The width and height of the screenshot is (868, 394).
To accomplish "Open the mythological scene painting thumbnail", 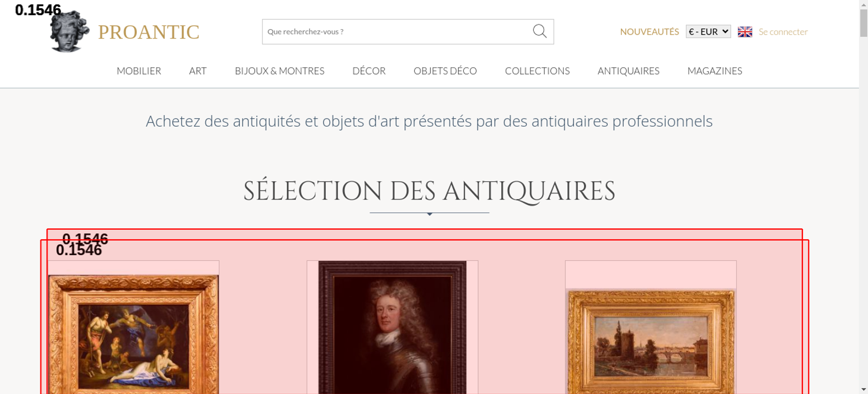I will pos(134,334).
